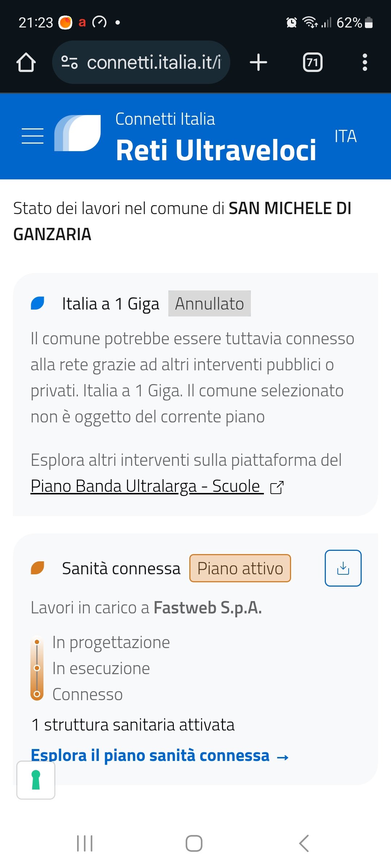Tap the Reti Ultraveloci leaf logo
This screenshot has height=868, width=391.
coord(77,133)
